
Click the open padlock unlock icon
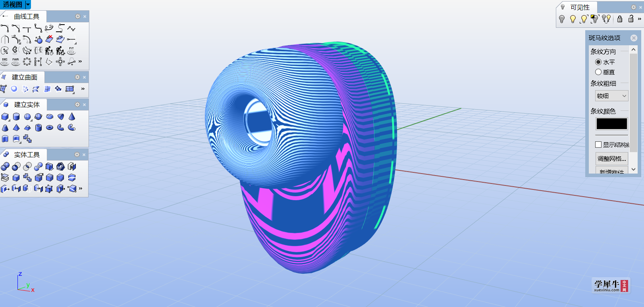tap(631, 19)
